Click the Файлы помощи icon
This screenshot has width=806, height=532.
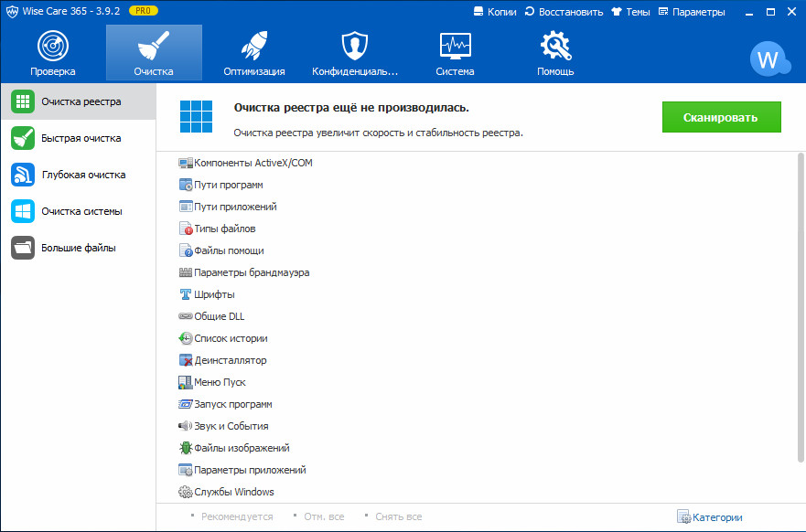tap(185, 250)
